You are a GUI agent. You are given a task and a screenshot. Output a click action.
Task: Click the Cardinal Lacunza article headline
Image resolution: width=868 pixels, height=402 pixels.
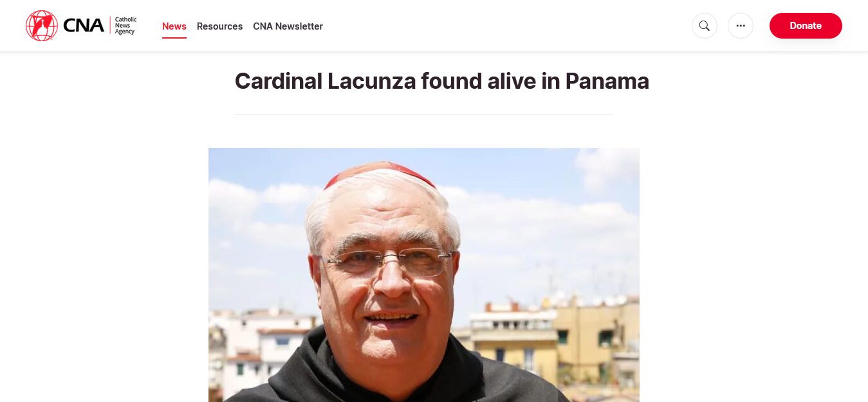point(442,81)
